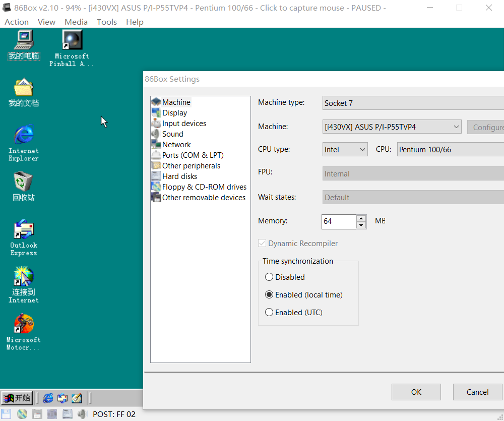
Task: Open the Machine model dropdown
Action: (x=392, y=127)
